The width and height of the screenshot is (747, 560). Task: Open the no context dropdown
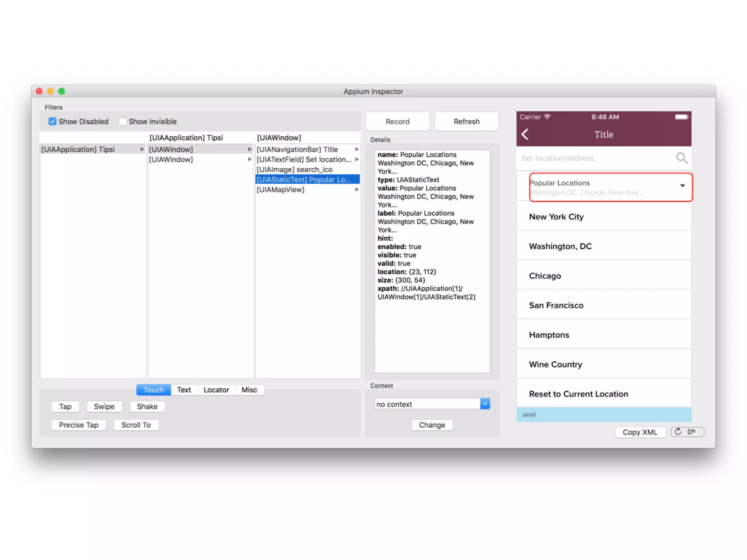click(485, 404)
